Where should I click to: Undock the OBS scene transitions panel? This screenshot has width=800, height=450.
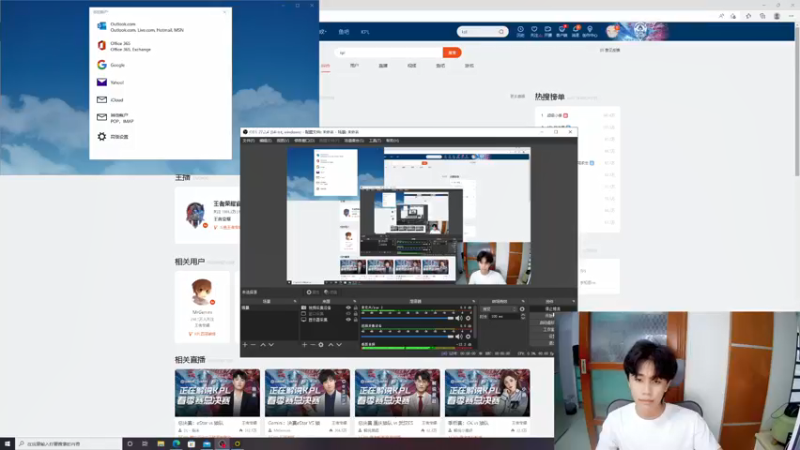click(523, 302)
